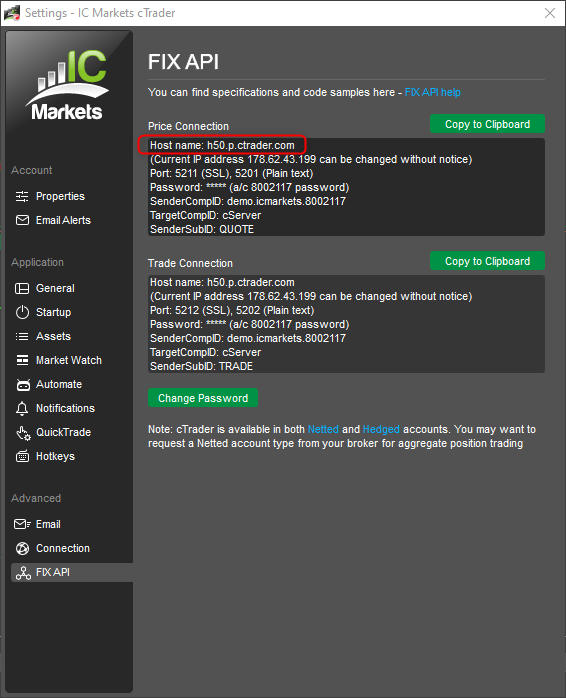Click the Email Alerts envelope icon
Image resolution: width=566 pixels, height=698 pixels.
(22, 220)
